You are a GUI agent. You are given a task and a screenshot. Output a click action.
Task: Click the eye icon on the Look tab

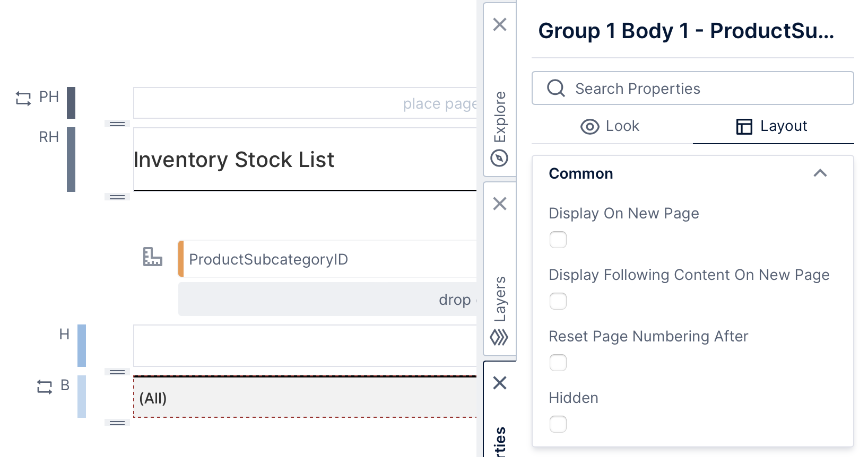pos(589,127)
